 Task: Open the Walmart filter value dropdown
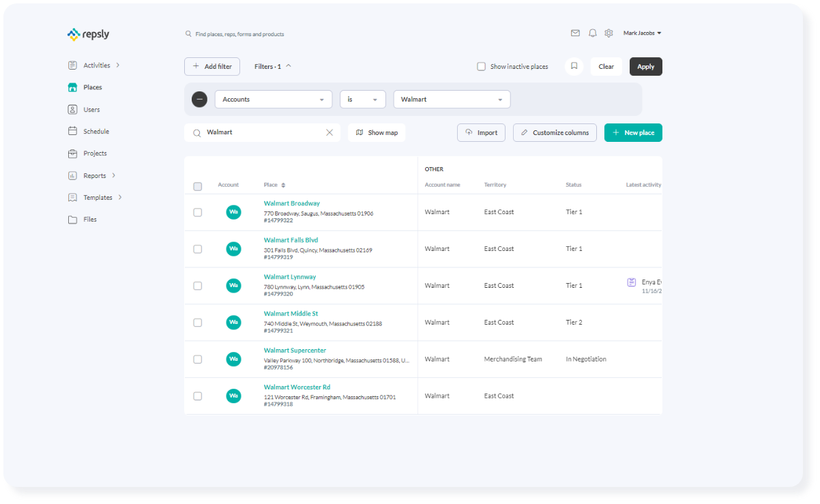click(452, 99)
